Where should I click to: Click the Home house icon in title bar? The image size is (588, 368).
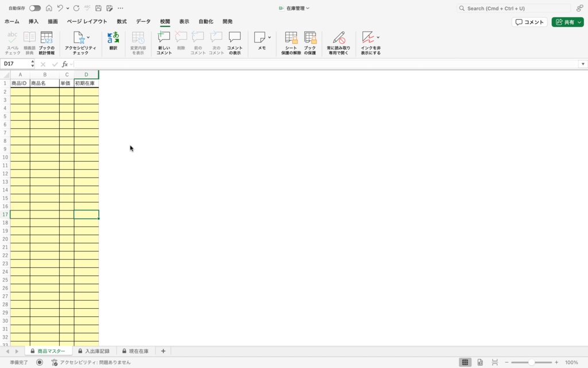coord(49,8)
